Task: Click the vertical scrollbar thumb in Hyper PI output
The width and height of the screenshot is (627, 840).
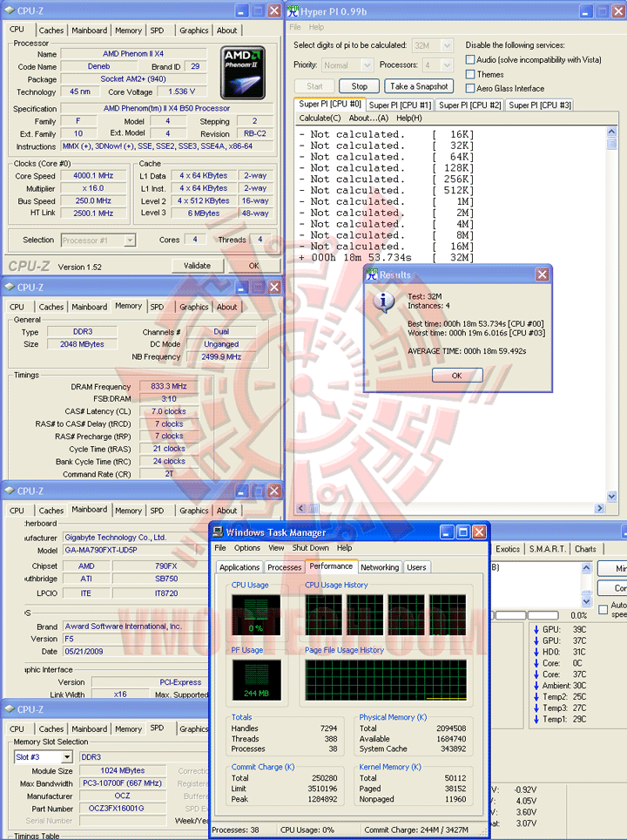Action: pyautogui.click(x=612, y=144)
